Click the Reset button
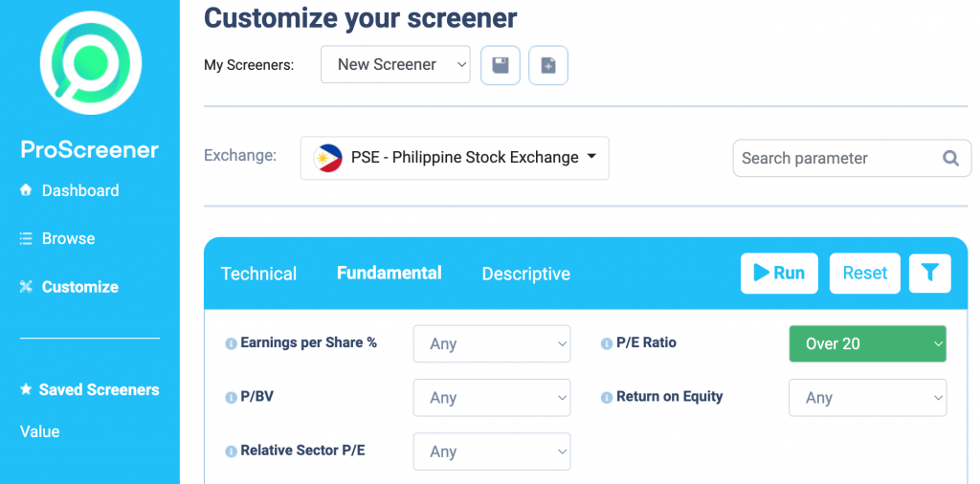Screen dimensions: 980x484 pyautogui.click(x=865, y=273)
